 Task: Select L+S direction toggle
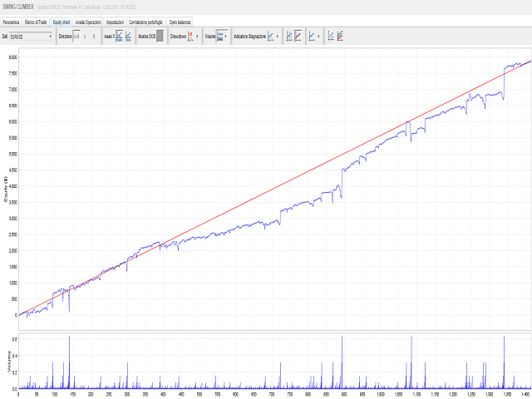click(76, 37)
